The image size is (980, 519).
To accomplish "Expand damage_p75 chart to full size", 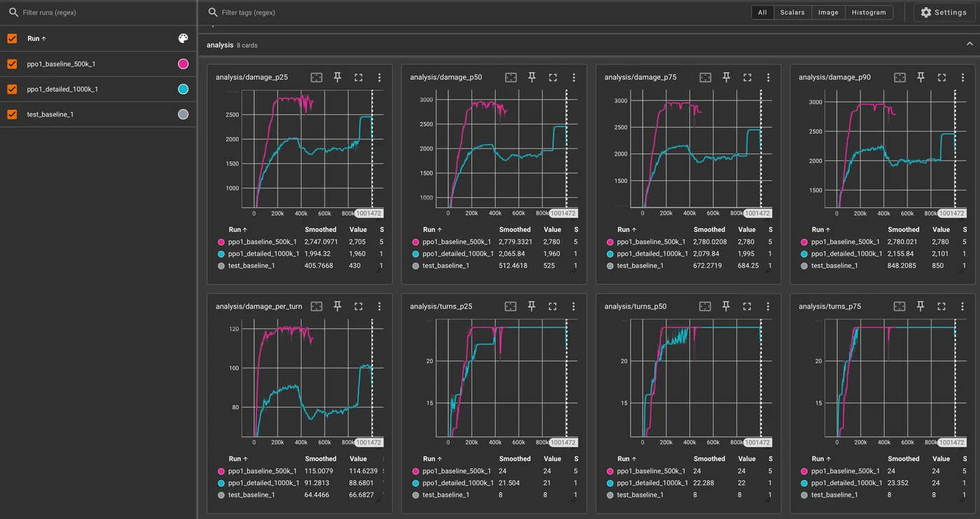I will click(747, 78).
